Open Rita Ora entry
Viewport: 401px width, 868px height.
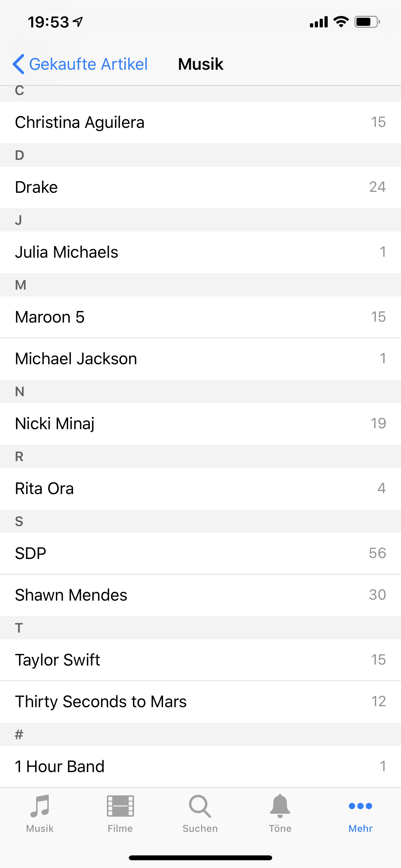(200, 489)
